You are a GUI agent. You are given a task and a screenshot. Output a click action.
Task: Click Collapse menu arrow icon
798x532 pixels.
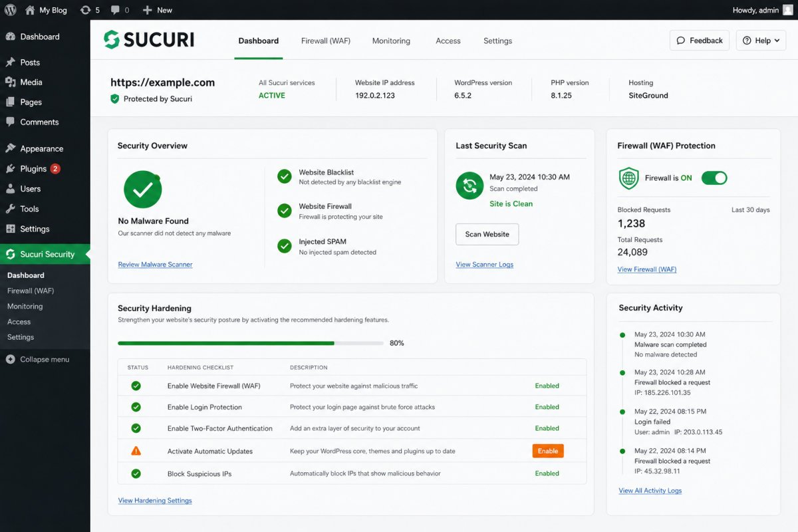point(10,359)
